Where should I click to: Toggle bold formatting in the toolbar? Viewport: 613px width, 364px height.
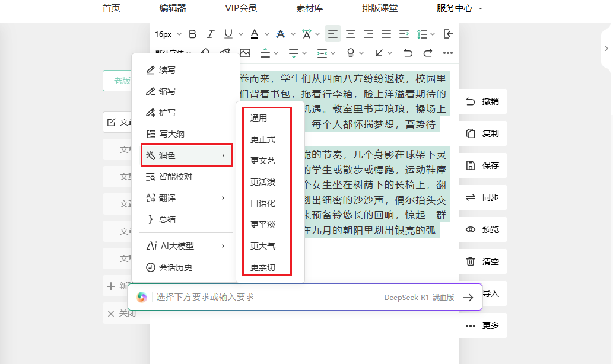pos(192,34)
